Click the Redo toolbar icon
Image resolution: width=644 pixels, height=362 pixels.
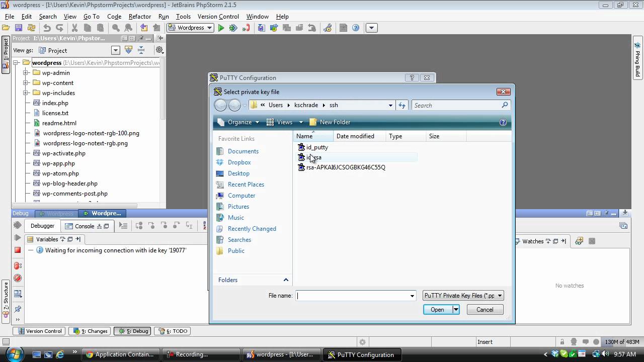(x=59, y=28)
